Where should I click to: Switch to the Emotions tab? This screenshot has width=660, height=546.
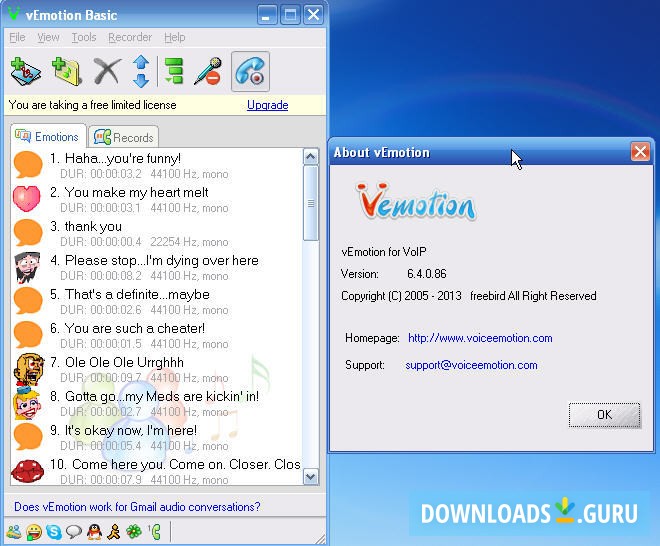pos(48,137)
